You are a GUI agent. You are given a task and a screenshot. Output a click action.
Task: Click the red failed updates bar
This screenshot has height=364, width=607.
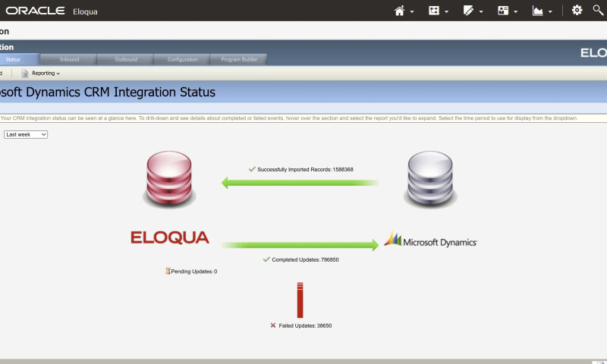(x=300, y=300)
